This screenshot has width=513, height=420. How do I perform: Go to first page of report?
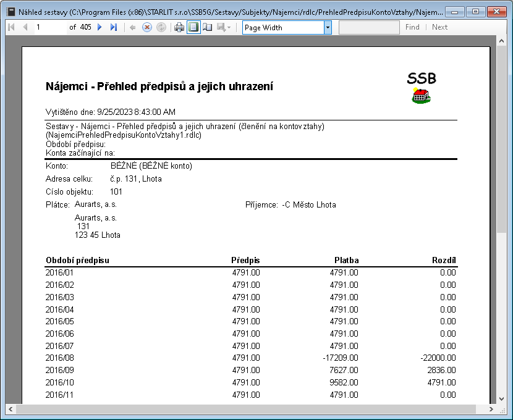[11, 27]
